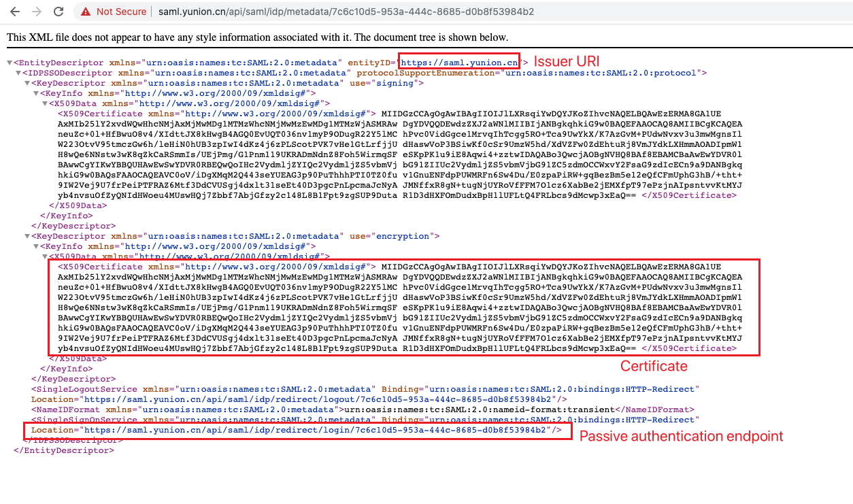Collapse the root EntityDescriptor node
This screenshot has width=853, height=504.
point(10,63)
